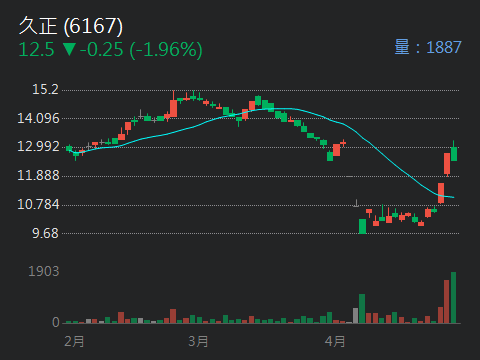Click the 9.68 price axis label
This screenshot has width=480, height=360.
coord(46,233)
